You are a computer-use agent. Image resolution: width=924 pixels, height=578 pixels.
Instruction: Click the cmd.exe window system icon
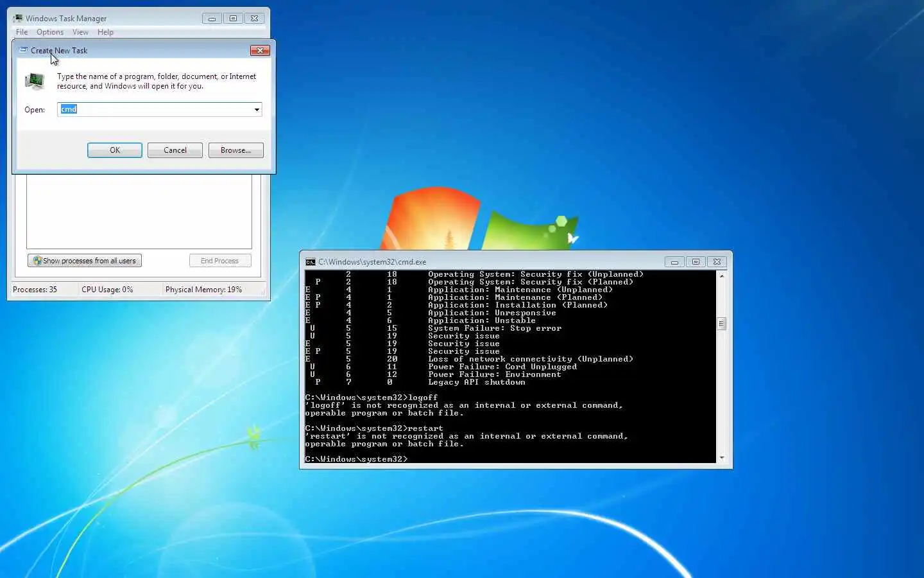pyautogui.click(x=311, y=262)
